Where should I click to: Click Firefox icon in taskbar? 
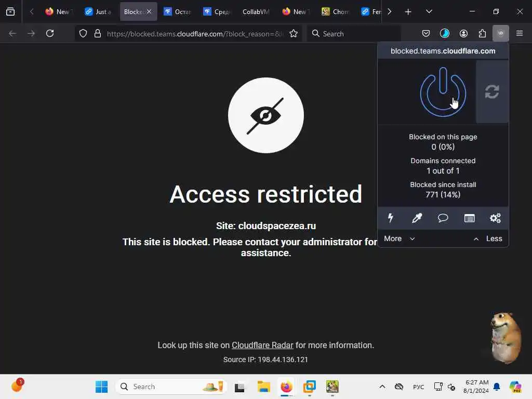coord(286,387)
